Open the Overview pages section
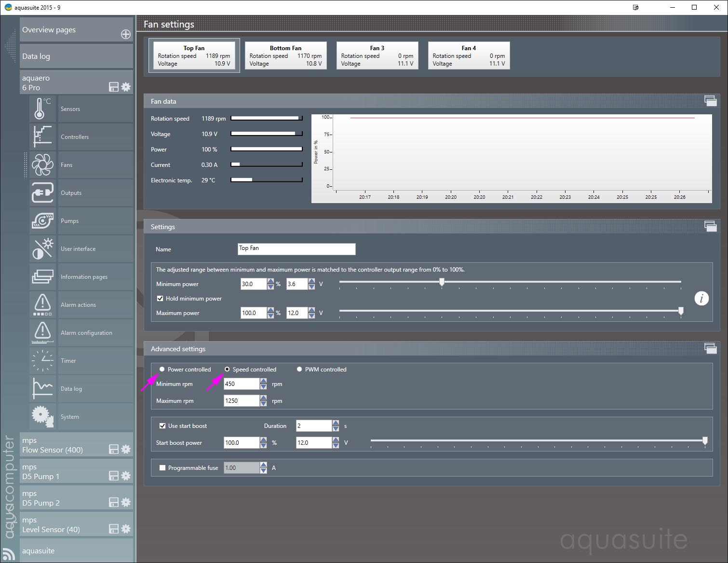The image size is (728, 563). tap(76, 29)
